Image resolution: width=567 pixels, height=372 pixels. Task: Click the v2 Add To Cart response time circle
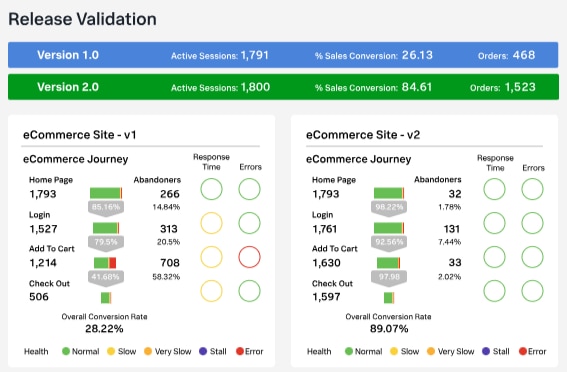(494, 257)
